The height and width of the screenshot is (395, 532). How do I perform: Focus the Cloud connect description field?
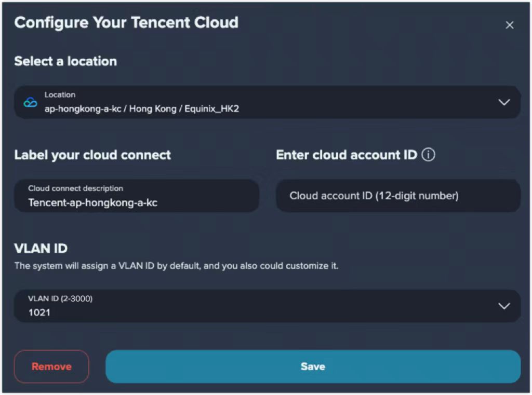coord(137,196)
